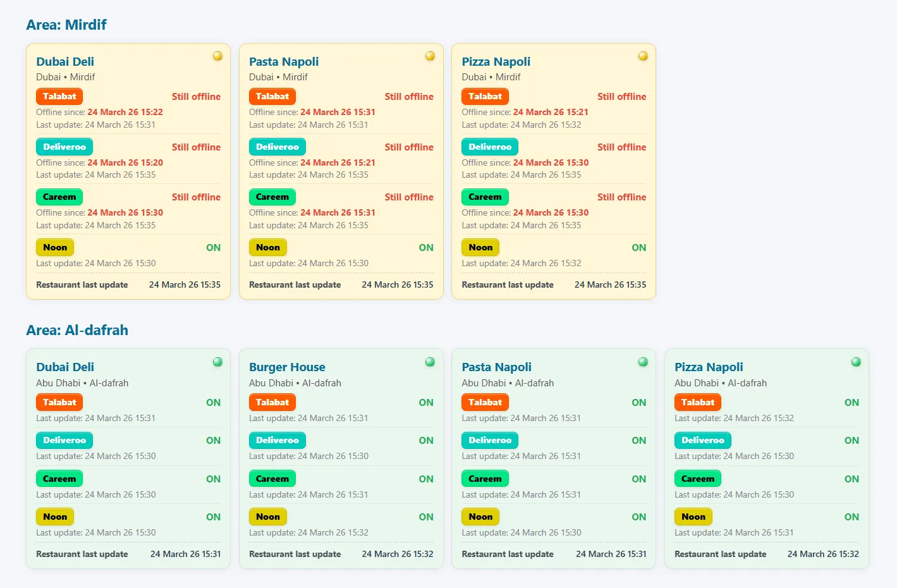This screenshot has width=897, height=588.
Task: Click Talabat offline since time on Pasta Napoli
Action: tap(338, 112)
